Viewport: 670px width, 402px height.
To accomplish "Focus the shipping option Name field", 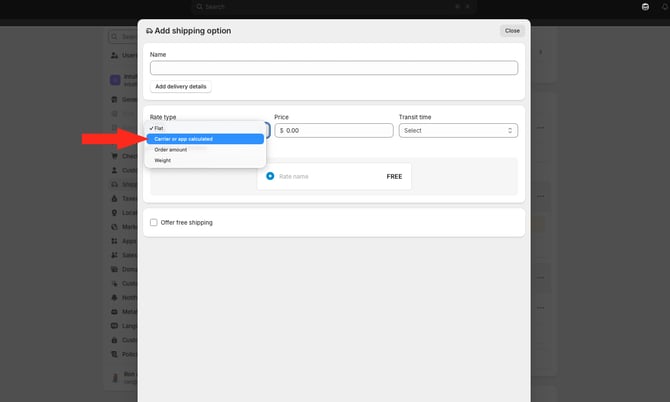I will (x=334, y=68).
